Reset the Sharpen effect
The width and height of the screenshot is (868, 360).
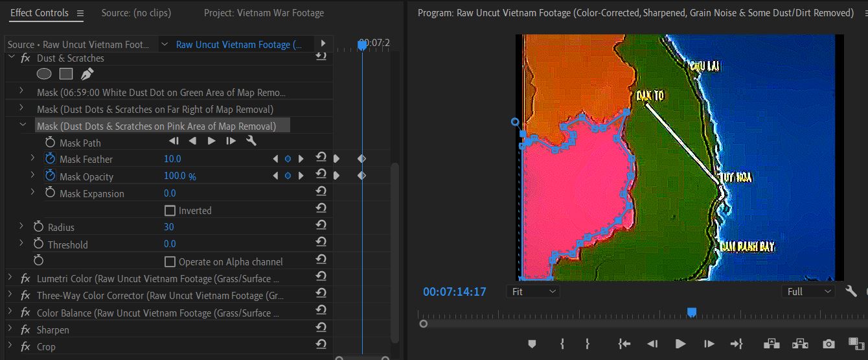coord(321,328)
